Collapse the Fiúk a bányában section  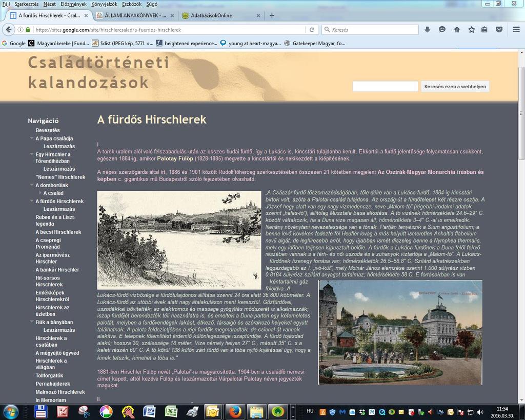tap(31, 322)
